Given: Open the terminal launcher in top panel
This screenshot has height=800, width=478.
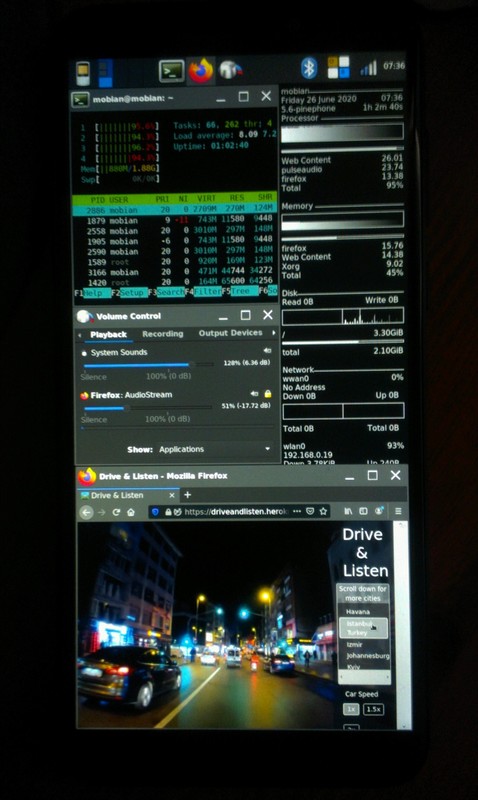Looking at the screenshot, I should point(171,71).
